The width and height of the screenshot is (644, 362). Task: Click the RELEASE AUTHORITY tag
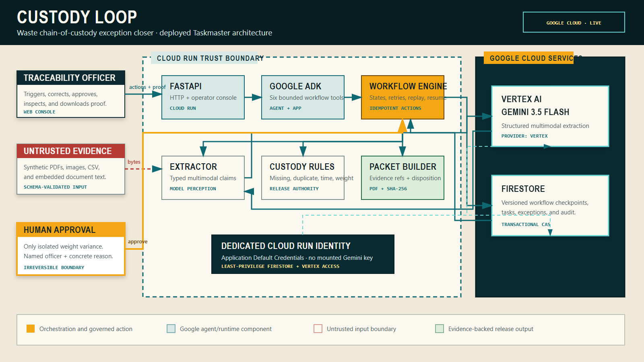pos(294,189)
